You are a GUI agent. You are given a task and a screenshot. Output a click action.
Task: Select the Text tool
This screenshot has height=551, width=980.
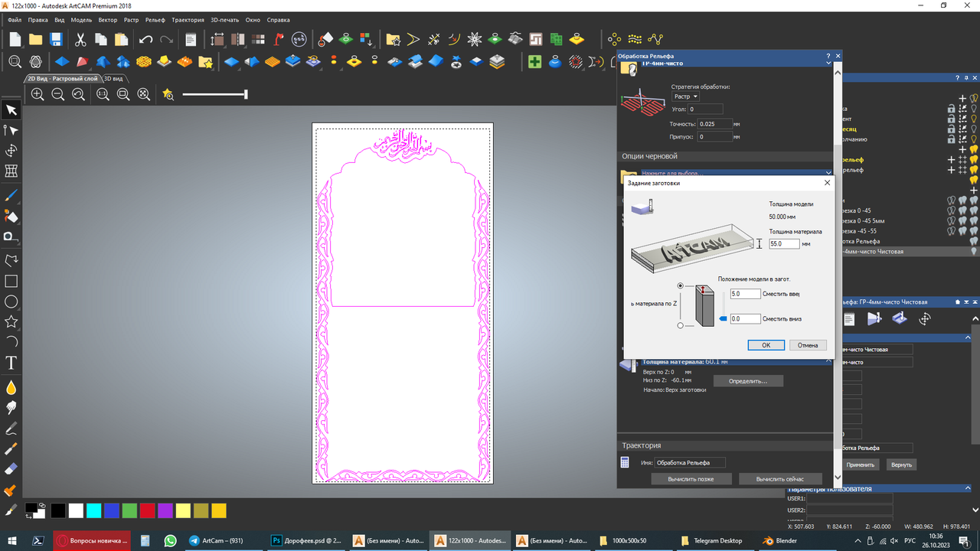coord(11,363)
